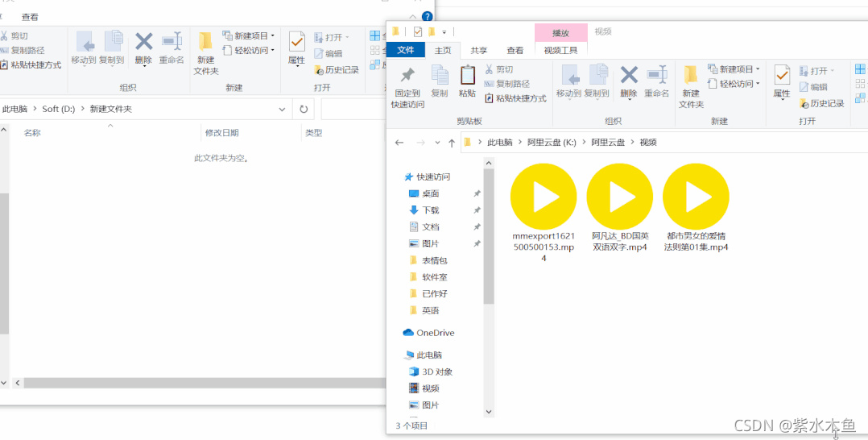Image resolution: width=868 pixels, height=440 pixels.
Task: Click Properties (属性) in the back window ribbon
Action: point(296,50)
